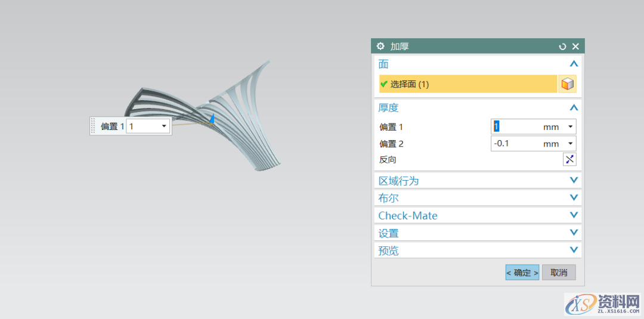Click the gear icon in the 加厚 title bar

(381, 47)
